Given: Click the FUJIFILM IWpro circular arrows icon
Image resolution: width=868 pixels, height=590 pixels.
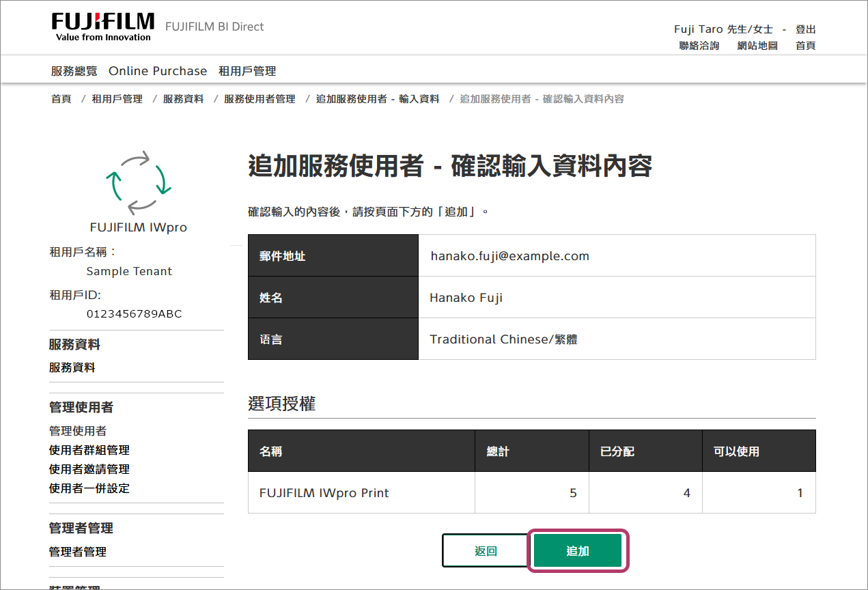Looking at the screenshot, I should click(x=138, y=182).
